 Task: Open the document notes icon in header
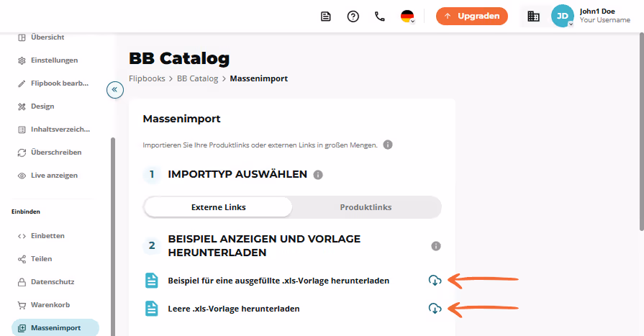pos(326,17)
